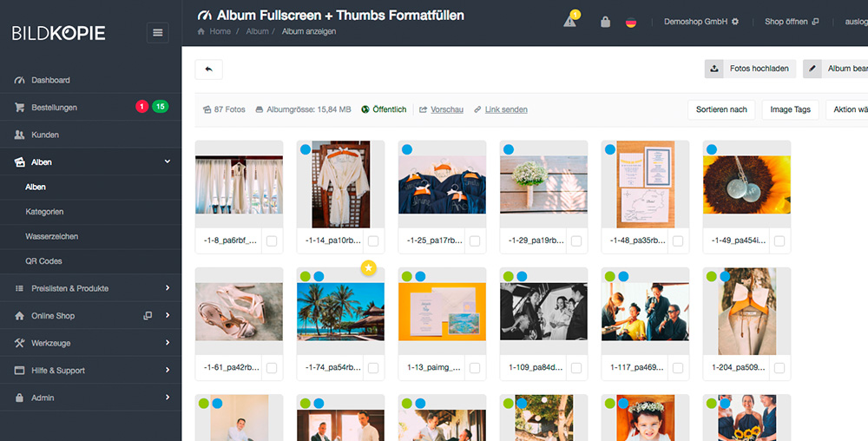Click the lock icon in header
Viewport: 868px width, 441px height.
point(605,22)
